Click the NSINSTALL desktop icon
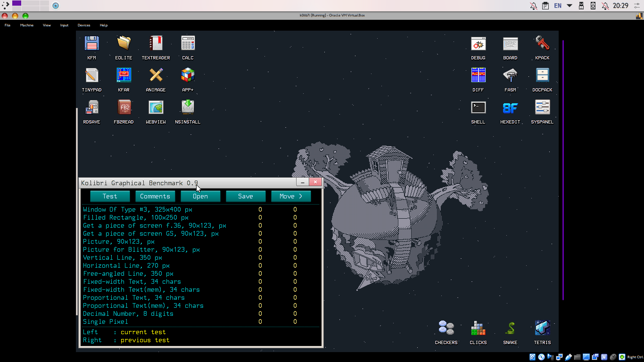This screenshot has height=362, width=644. pos(188,107)
